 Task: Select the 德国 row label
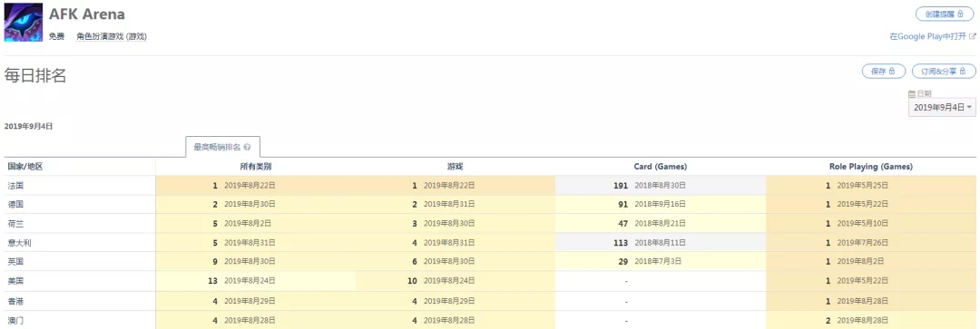[x=15, y=204]
